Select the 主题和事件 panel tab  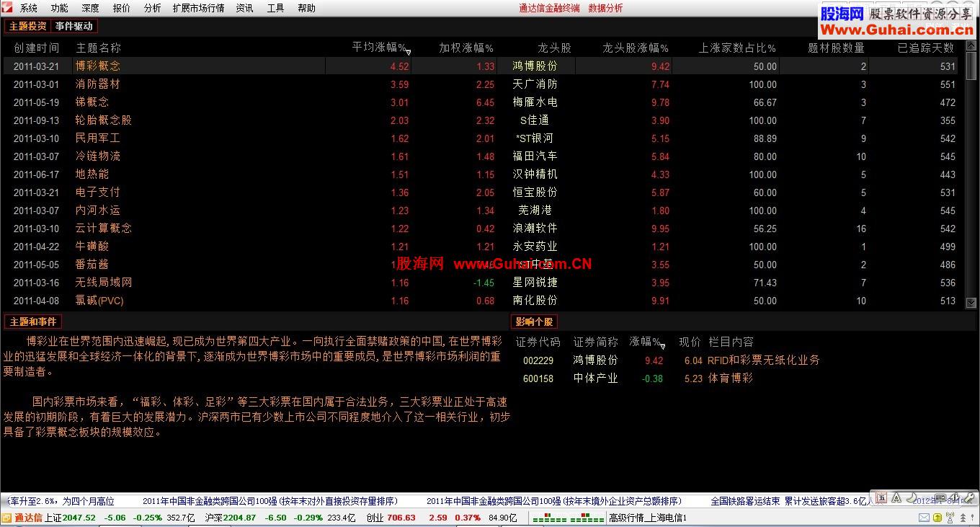[x=33, y=322]
